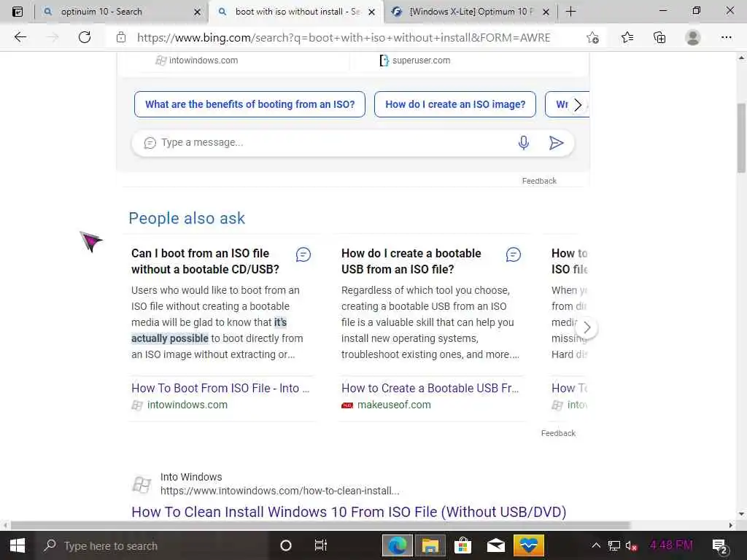Show more suggested chat questions

(578, 105)
